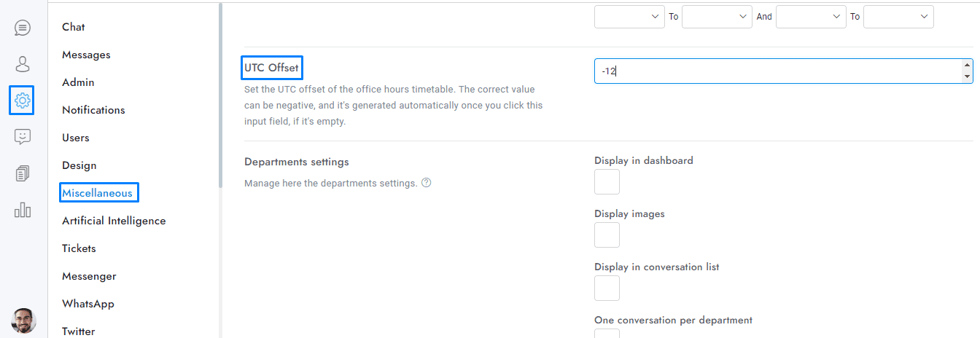Open the conversations chat bubble icon
The width and height of the screenshot is (980, 338).
23,28
